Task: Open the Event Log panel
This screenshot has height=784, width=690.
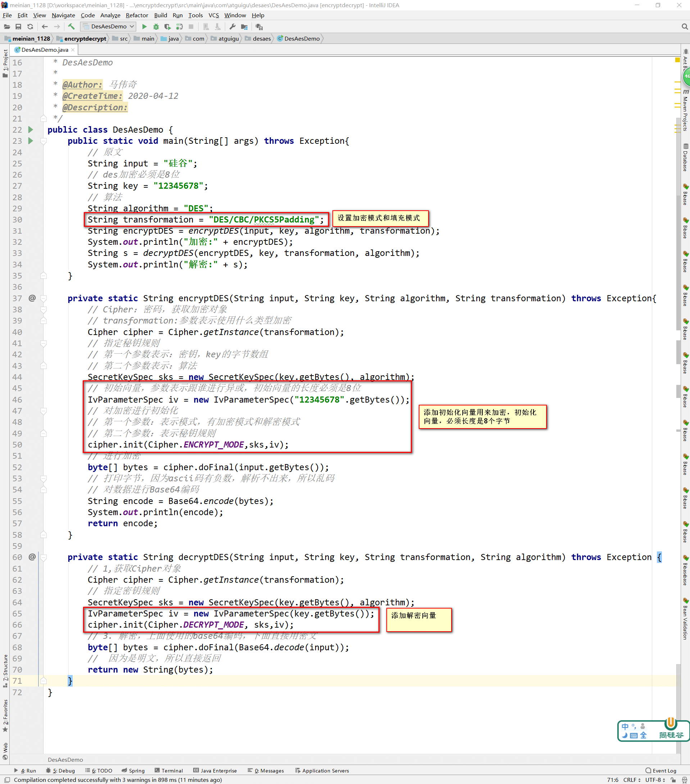Action: [x=661, y=771]
